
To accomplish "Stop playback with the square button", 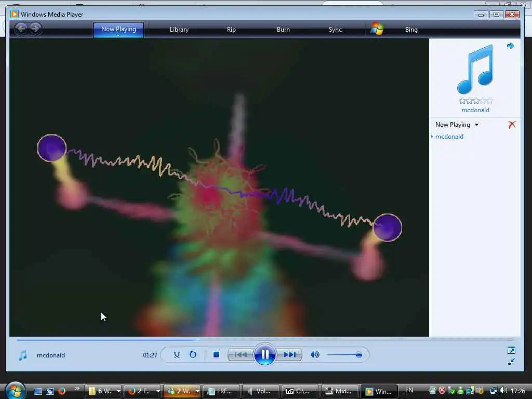I will [216, 355].
